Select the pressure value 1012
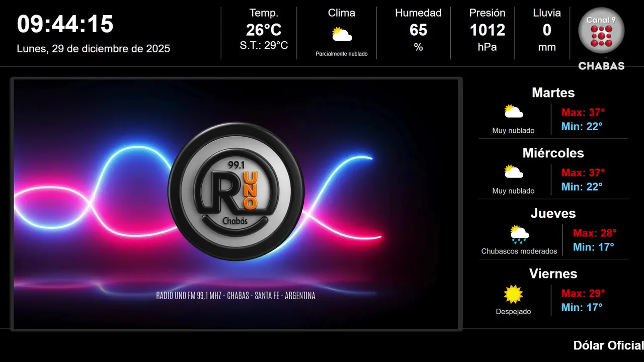 [487, 30]
